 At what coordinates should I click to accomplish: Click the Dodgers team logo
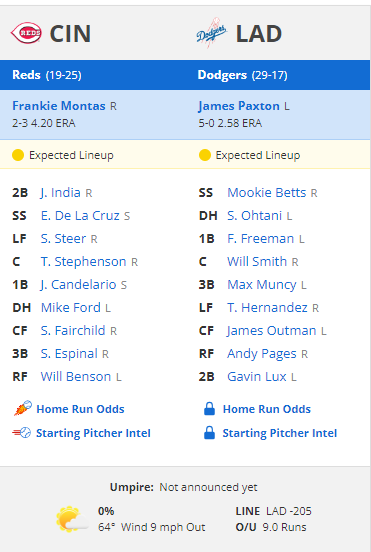point(211,33)
